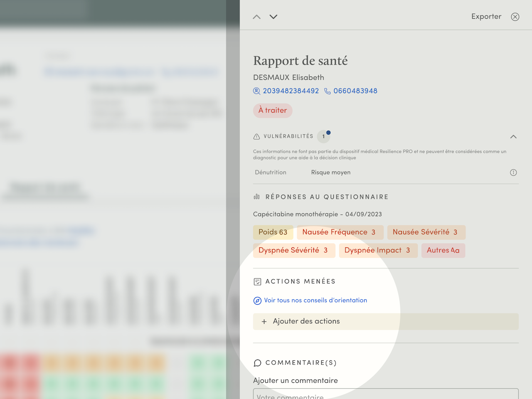The height and width of the screenshot is (399, 532).
Task: Click the Exporter button
Action: (486, 17)
